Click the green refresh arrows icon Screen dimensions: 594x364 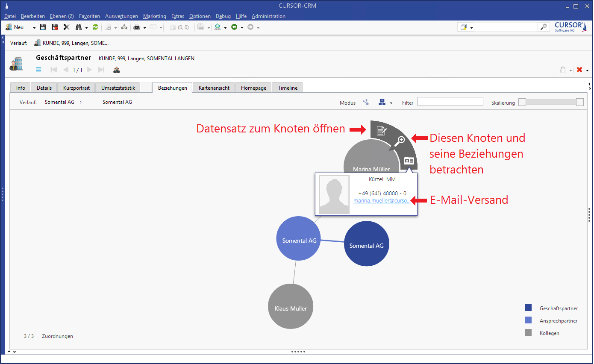point(95,27)
